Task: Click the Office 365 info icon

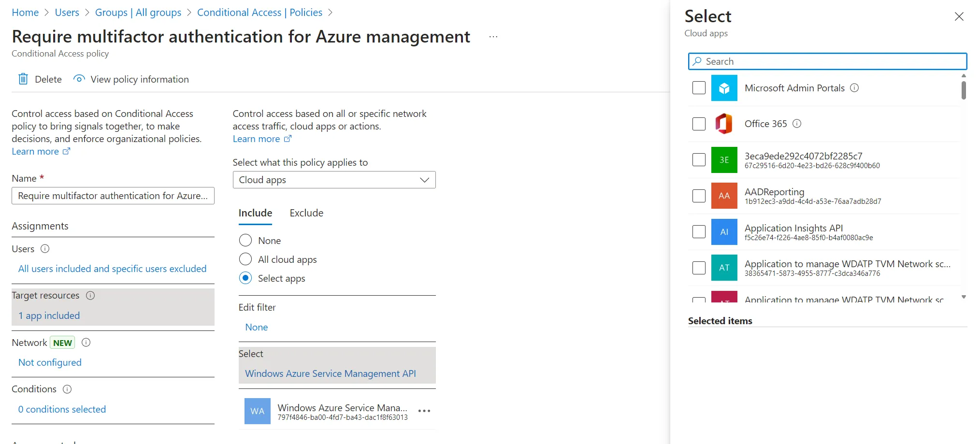Action: pos(797,124)
